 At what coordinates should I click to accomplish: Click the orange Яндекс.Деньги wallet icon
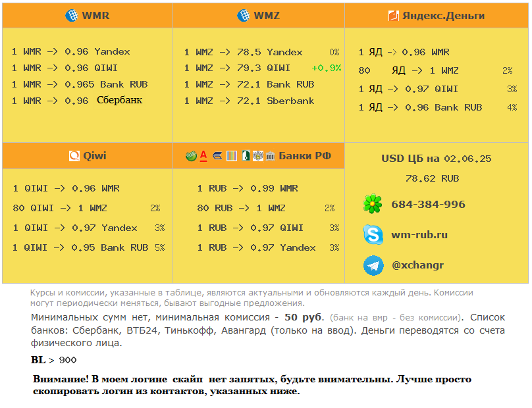point(394,16)
